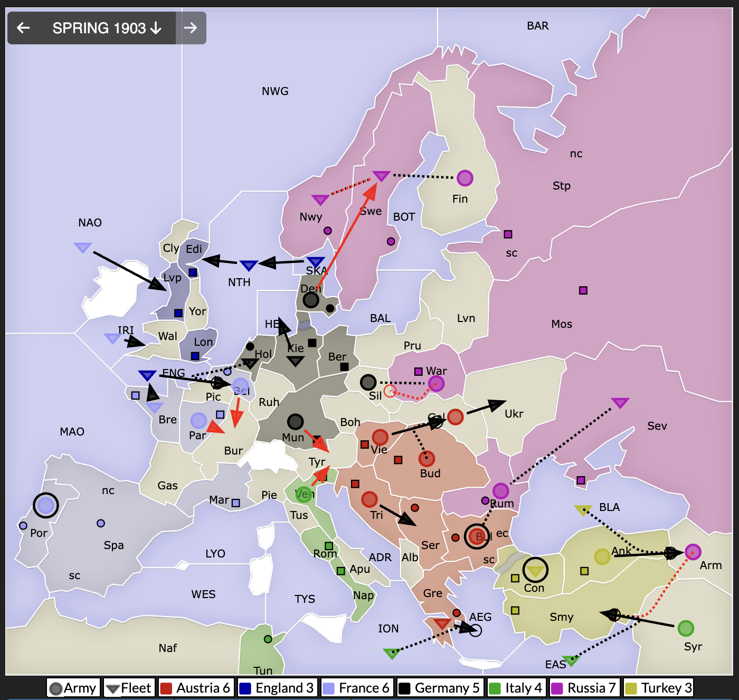
Task: Select Turkey 3 in the legend
Action: pos(658,688)
